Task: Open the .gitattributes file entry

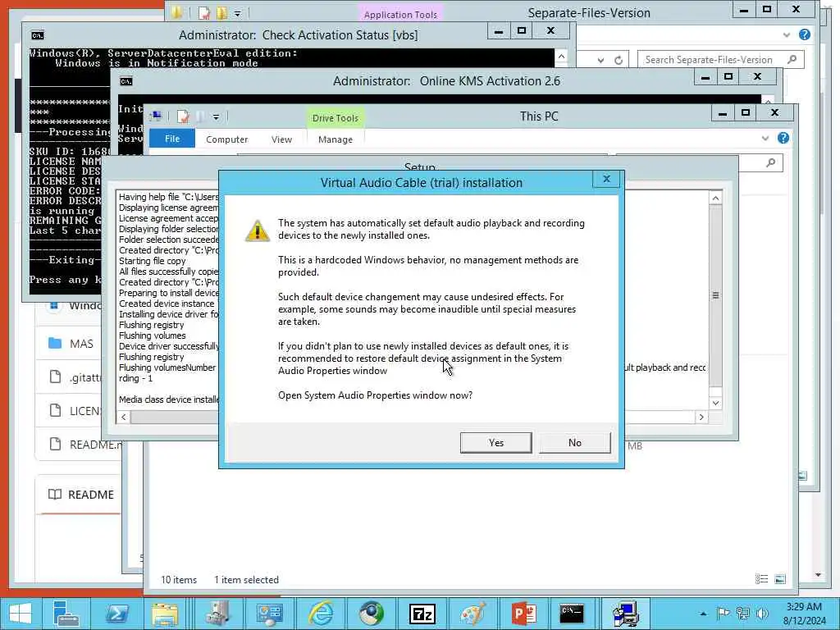Action: click(84, 377)
